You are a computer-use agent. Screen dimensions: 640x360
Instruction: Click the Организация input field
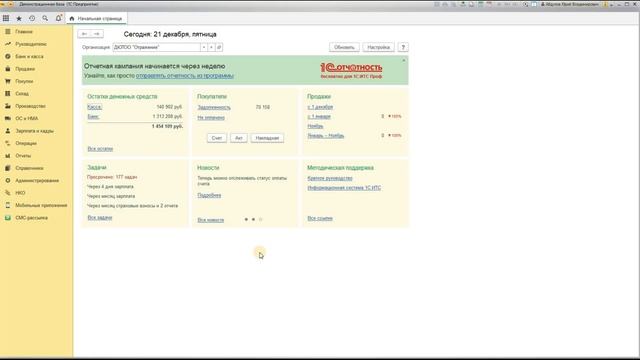pos(156,47)
